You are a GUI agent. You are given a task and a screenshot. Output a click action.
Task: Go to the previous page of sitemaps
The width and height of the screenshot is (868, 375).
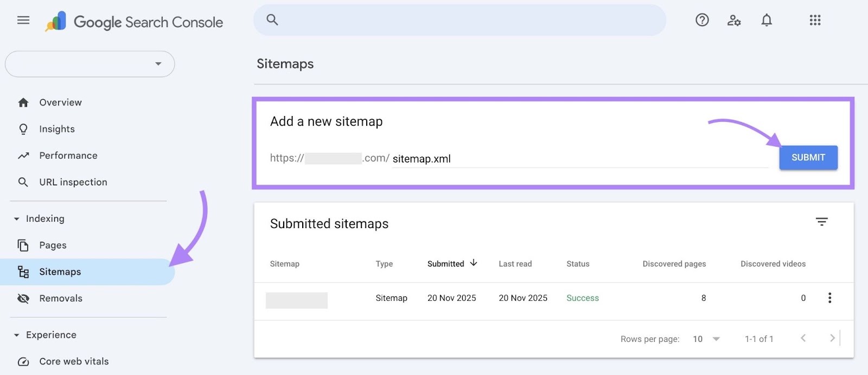click(803, 338)
